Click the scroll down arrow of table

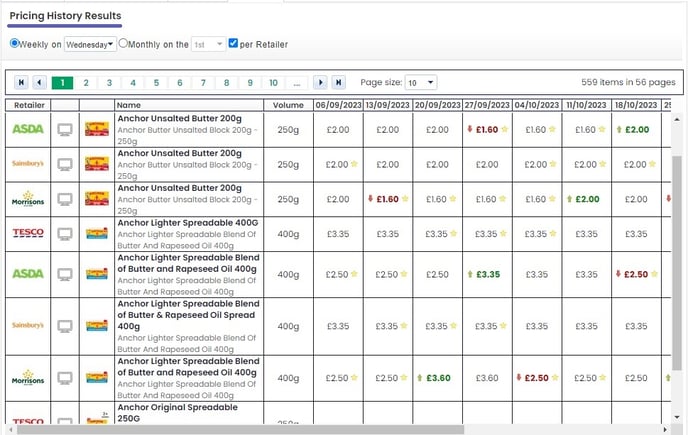(x=677, y=417)
